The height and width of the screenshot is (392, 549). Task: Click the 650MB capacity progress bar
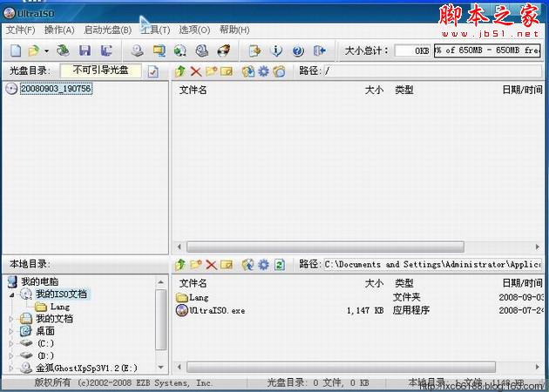[x=487, y=51]
